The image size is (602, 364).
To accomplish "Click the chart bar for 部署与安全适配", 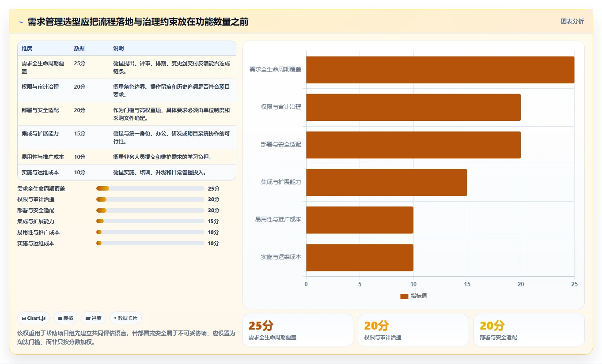I will (x=413, y=145).
